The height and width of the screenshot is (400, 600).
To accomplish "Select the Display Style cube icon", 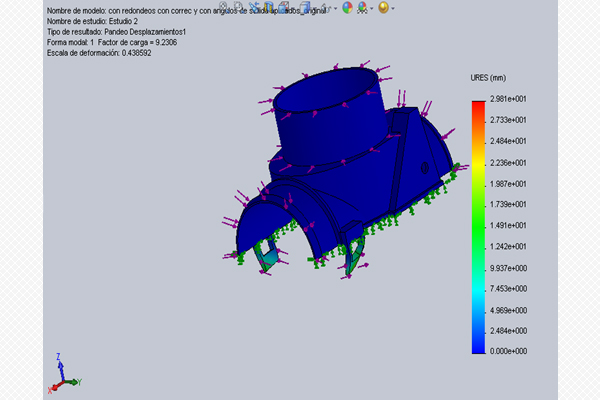I will coord(305,6).
